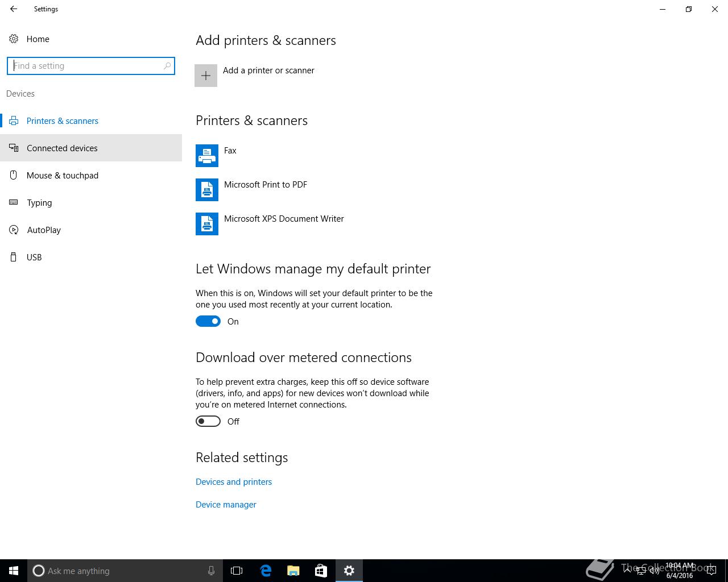Click the magnifier icon in search box
The height and width of the screenshot is (582, 728).
pos(167,66)
